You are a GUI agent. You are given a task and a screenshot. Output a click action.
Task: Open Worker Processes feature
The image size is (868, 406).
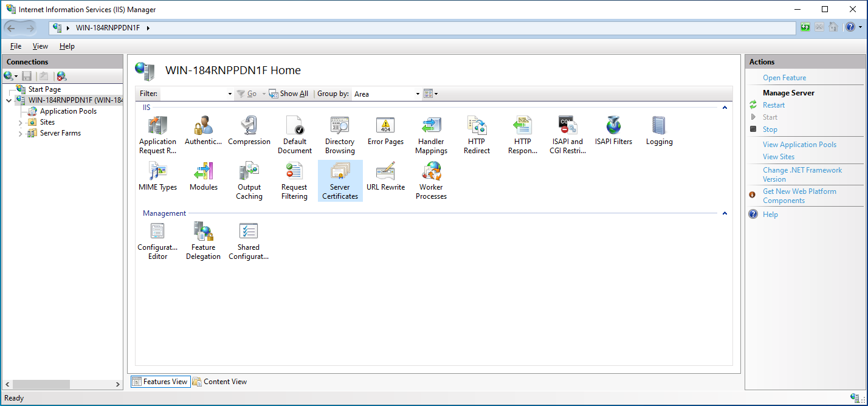coord(432,181)
